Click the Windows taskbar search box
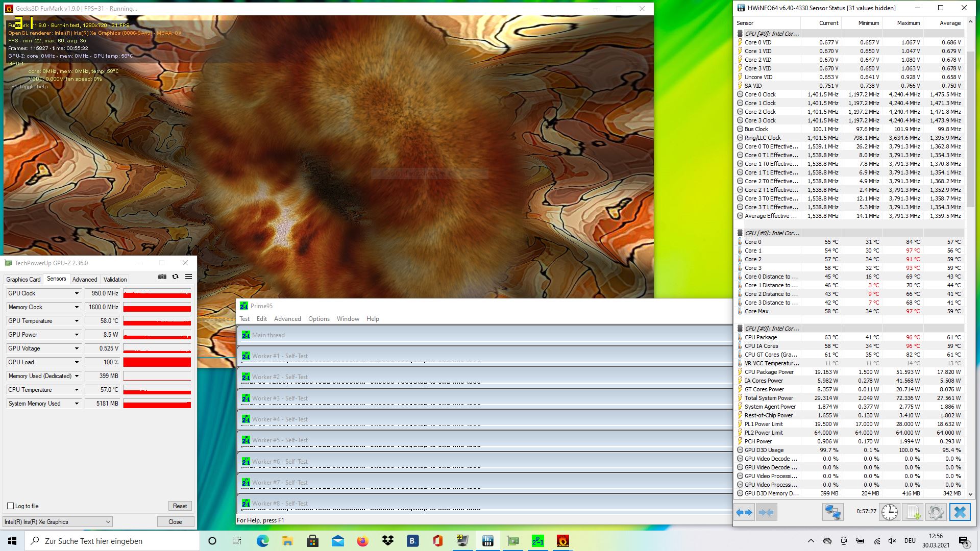 (x=113, y=541)
